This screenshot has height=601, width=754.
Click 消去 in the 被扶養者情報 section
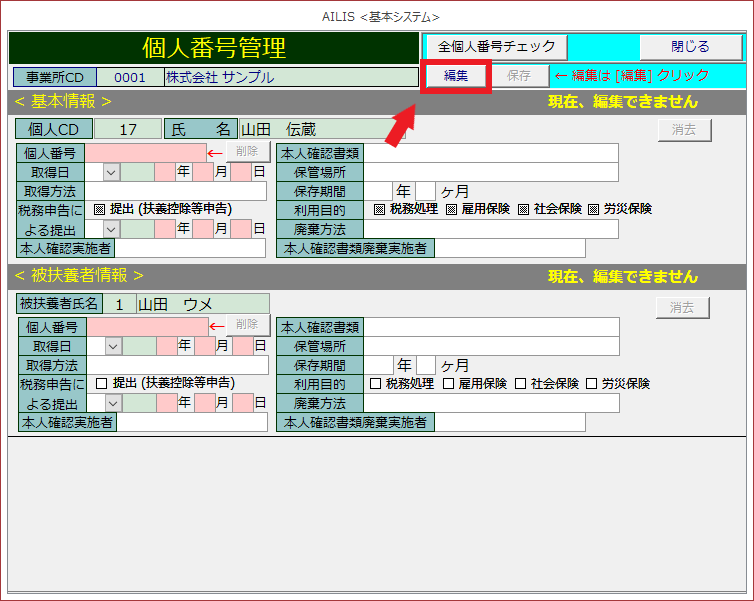pos(682,308)
